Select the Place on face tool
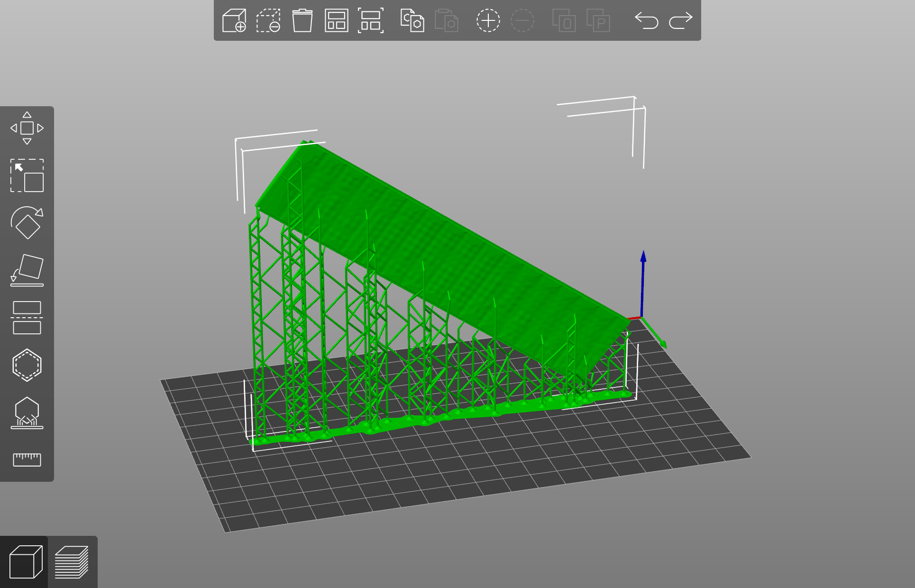The image size is (915, 588). click(x=27, y=270)
